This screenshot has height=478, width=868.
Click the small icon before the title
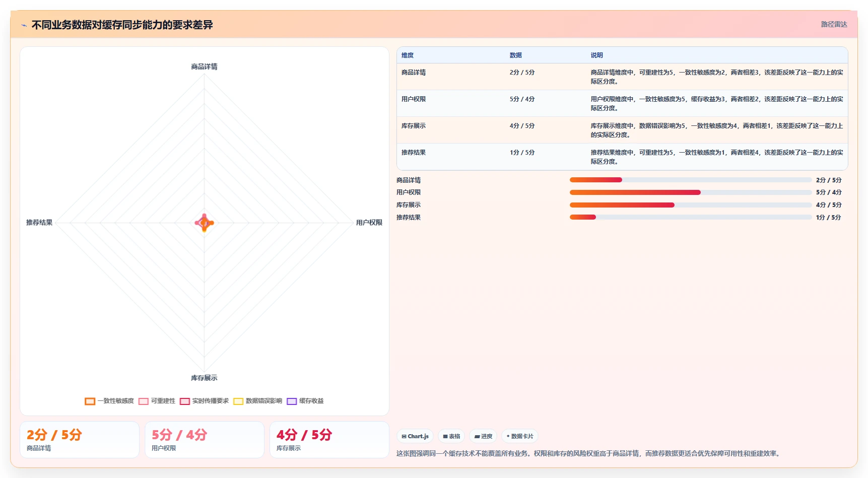[24, 25]
